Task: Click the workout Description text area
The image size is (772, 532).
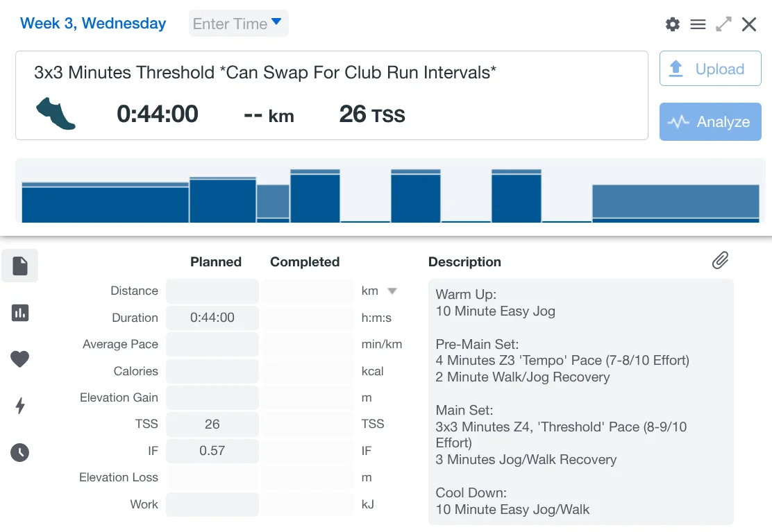Action: 580,402
